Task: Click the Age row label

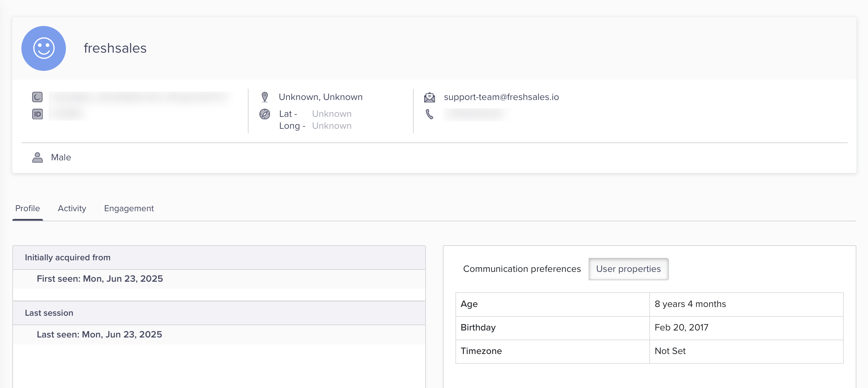Action: coord(469,304)
